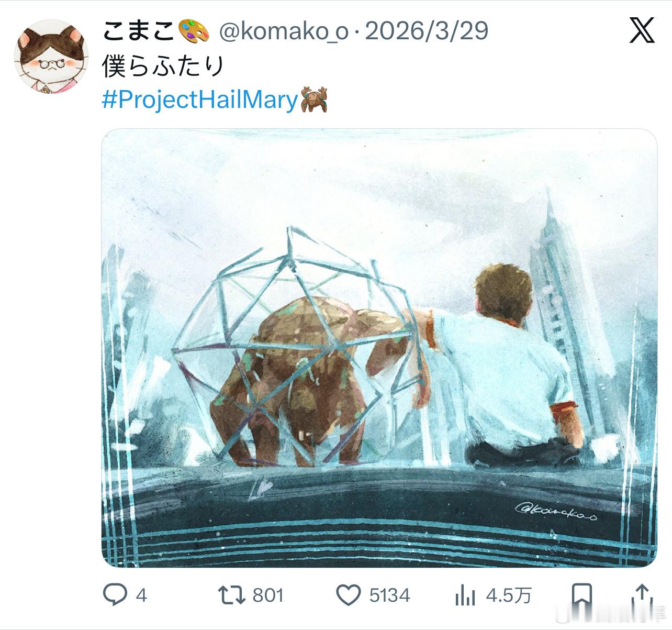Open the 2026/3/29 post date link

point(427,31)
